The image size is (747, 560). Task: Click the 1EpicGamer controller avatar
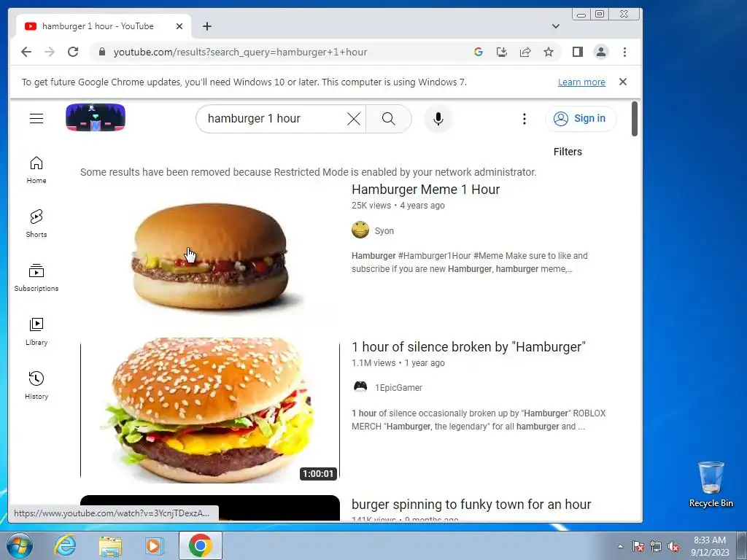pyautogui.click(x=360, y=386)
